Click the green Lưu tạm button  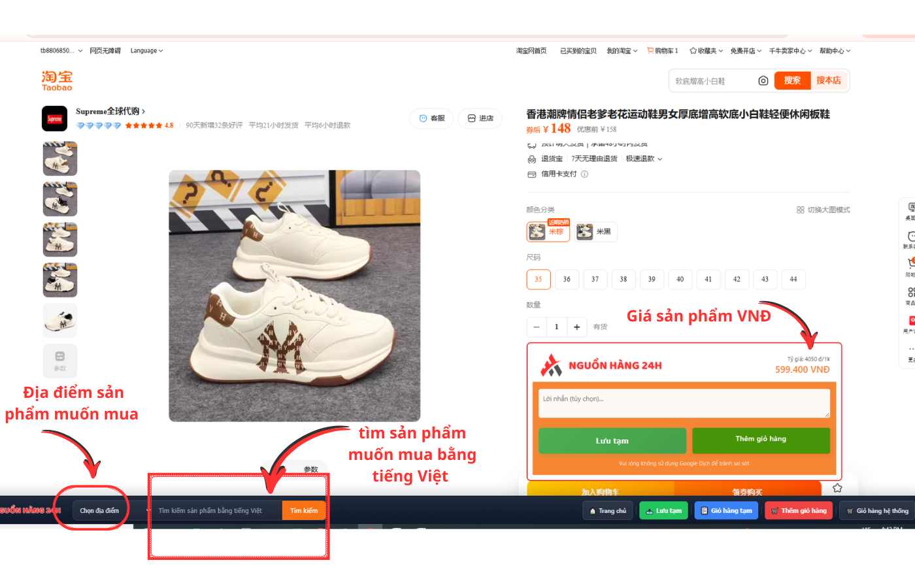coord(612,441)
